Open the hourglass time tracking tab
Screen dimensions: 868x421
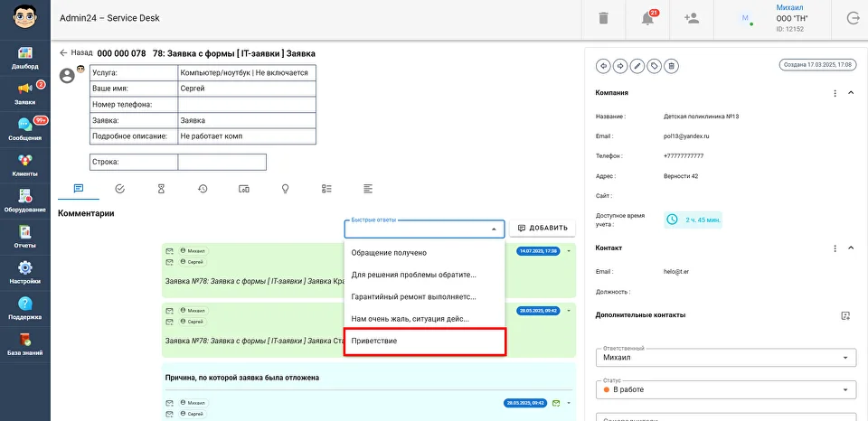coord(162,189)
